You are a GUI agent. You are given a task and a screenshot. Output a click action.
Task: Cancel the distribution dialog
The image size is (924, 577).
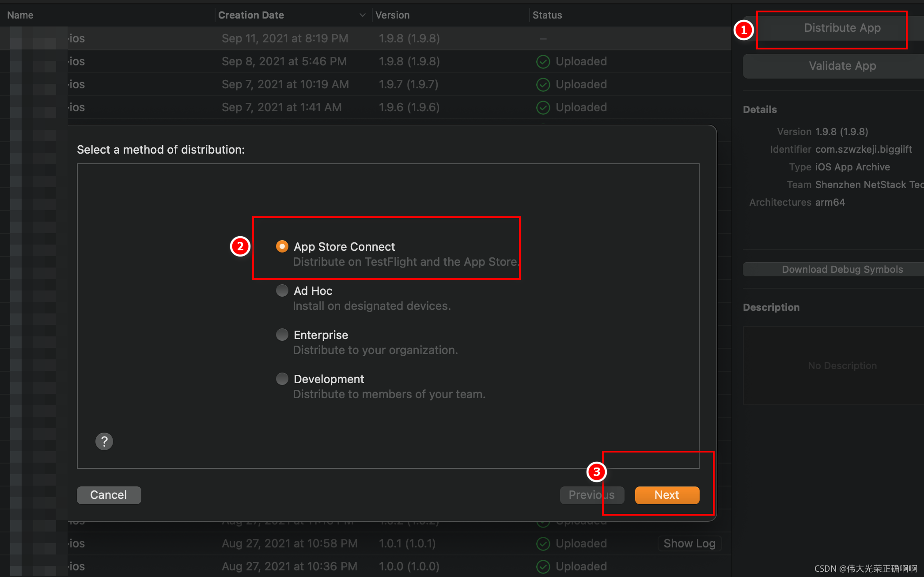pos(109,495)
